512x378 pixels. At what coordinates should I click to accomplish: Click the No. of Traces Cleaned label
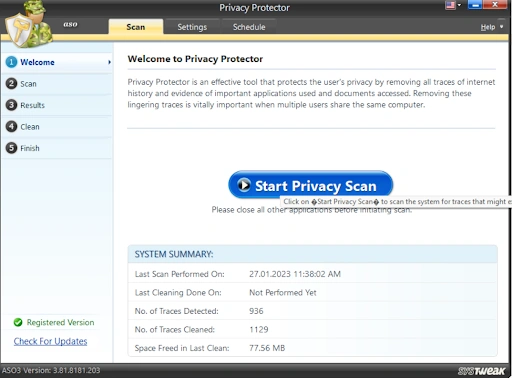(175, 330)
